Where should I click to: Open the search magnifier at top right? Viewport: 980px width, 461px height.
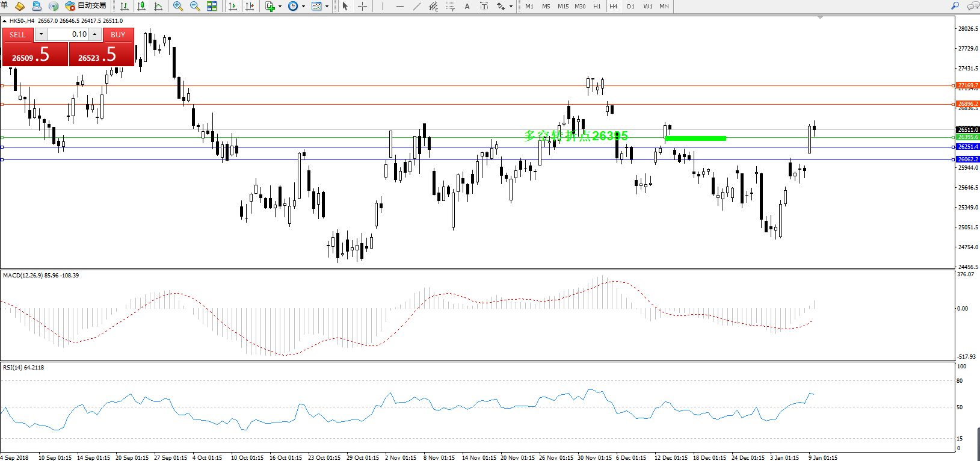[955, 6]
